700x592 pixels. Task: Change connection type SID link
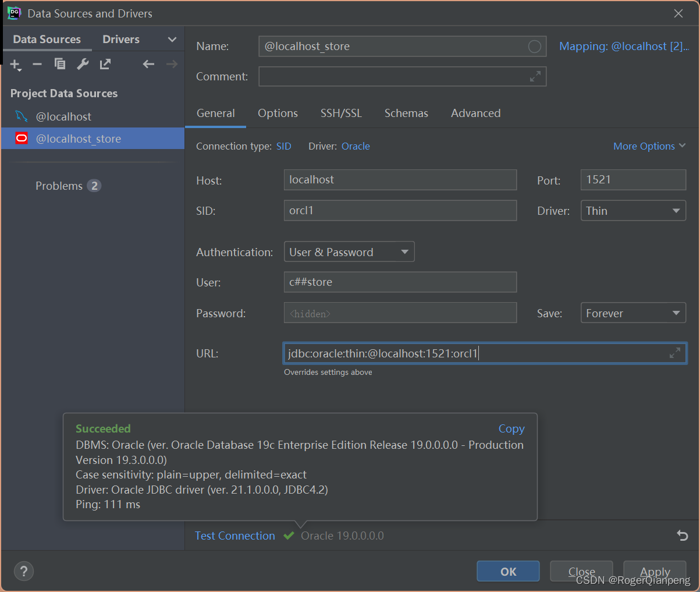click(284, 146)
